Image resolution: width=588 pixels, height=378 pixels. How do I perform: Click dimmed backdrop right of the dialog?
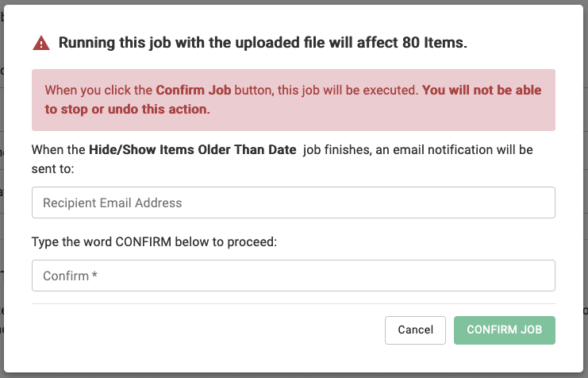click(586, 187)
